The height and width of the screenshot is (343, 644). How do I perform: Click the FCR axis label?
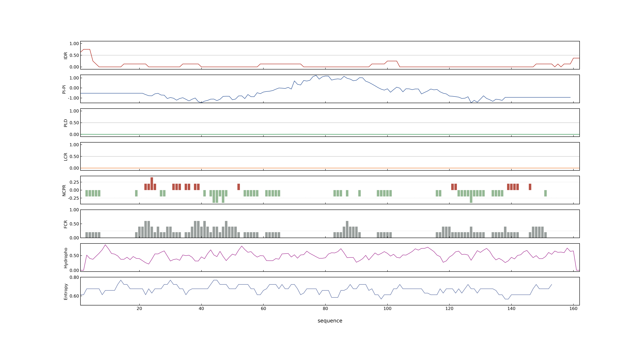coord(66,224)
